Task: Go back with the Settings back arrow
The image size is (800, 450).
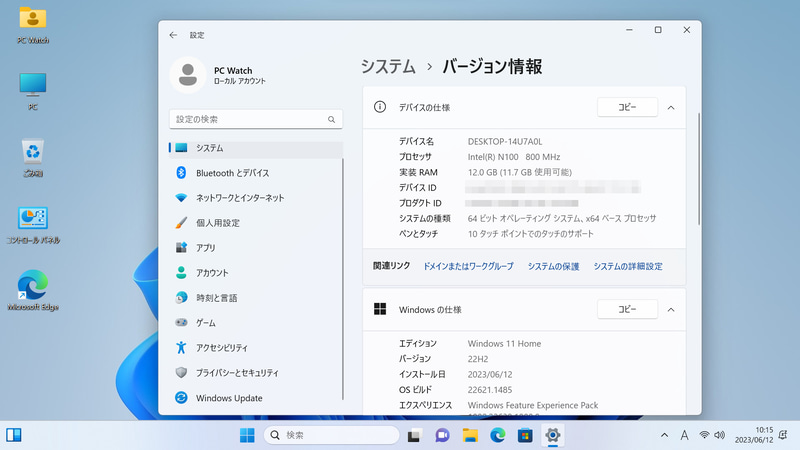Action: [173, 35]
